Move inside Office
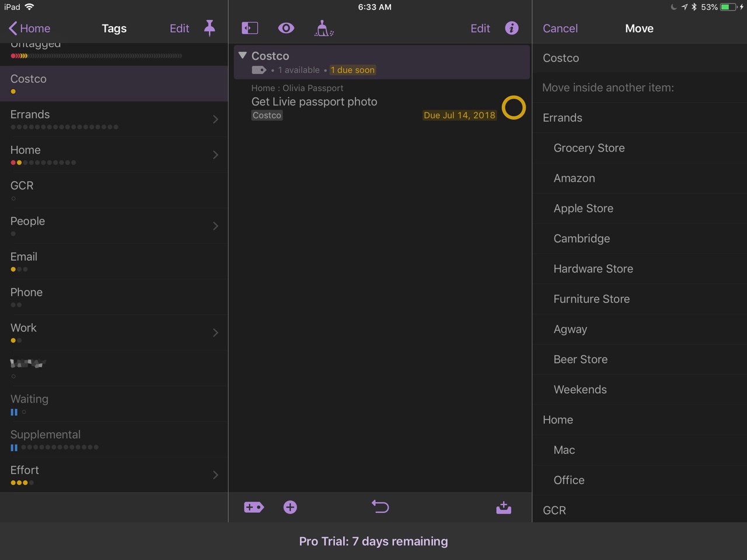Screen dimensions: 747x560 pos(640,480)
